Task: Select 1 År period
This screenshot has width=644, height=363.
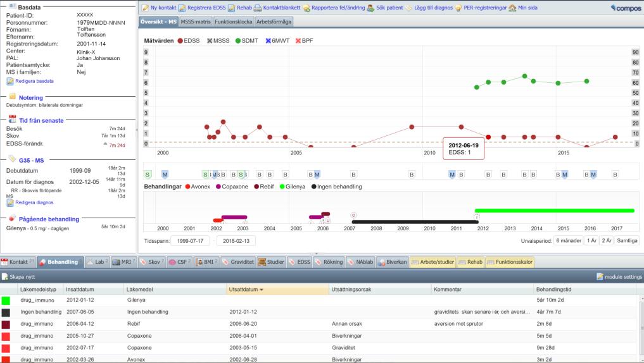Action: 591,241
